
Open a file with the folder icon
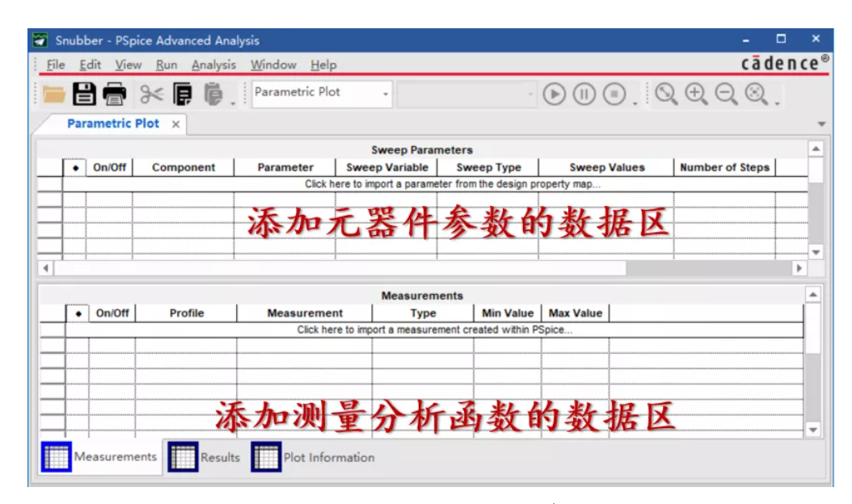(x=54, y=94)
